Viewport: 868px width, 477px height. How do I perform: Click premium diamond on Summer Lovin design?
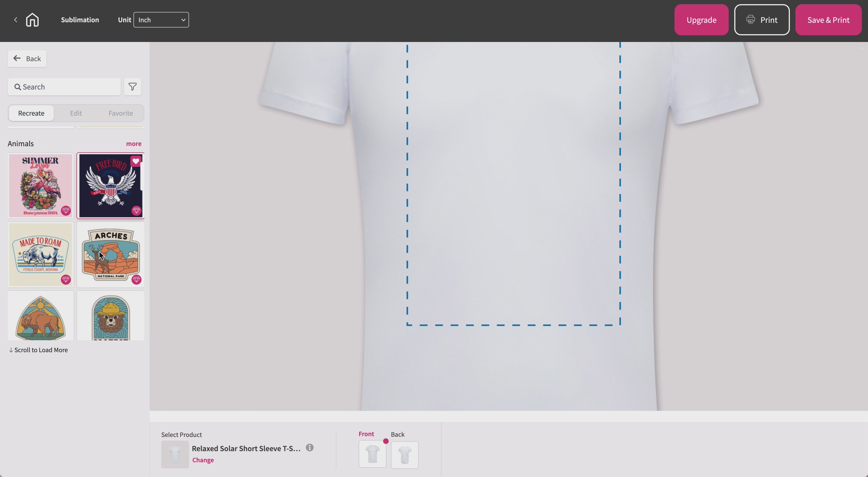tap(66, 211)
